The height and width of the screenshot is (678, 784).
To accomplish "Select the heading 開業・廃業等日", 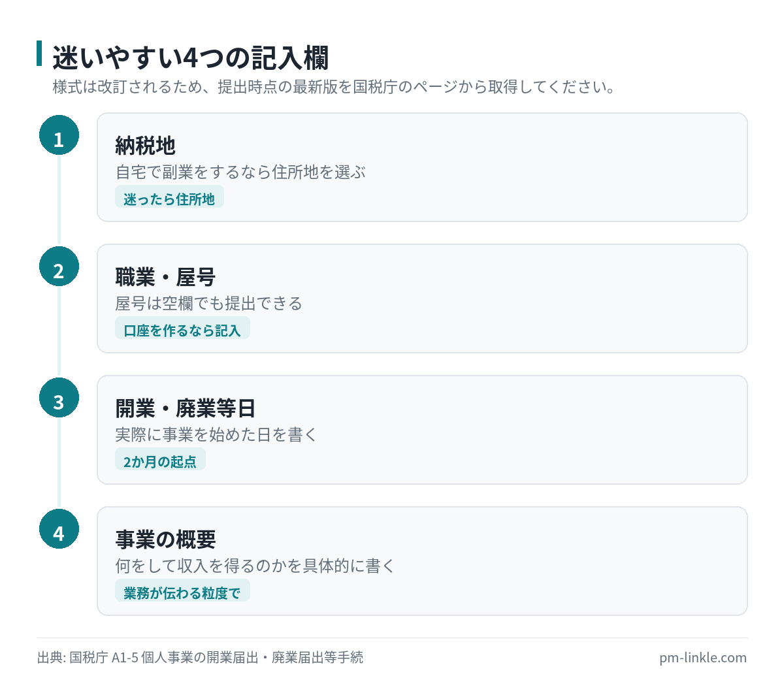I will 186,408.
